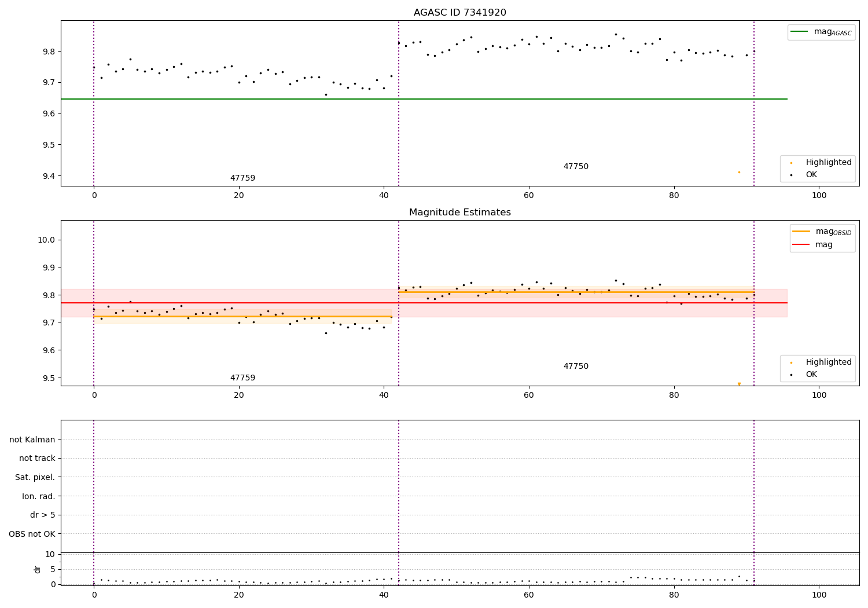Click the 80 x-axis tick in the Magnitude Estimates plot

(x=674, y=395)
